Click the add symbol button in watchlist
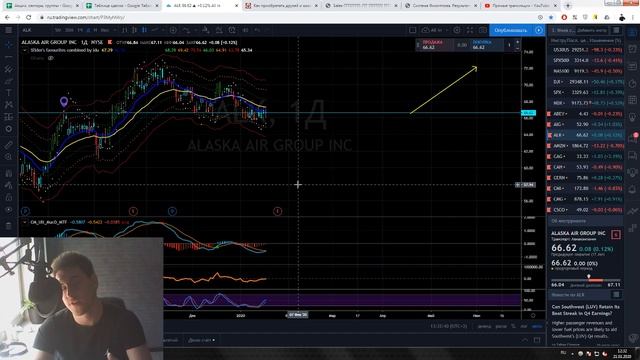This screenshot has height=360, width=640. click(x=592, y=30)
